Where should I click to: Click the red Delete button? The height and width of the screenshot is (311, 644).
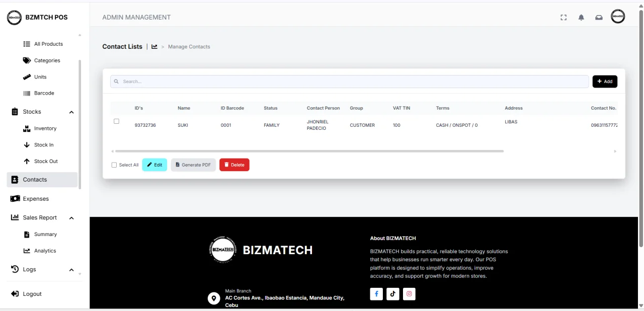(x=234, y=165)
